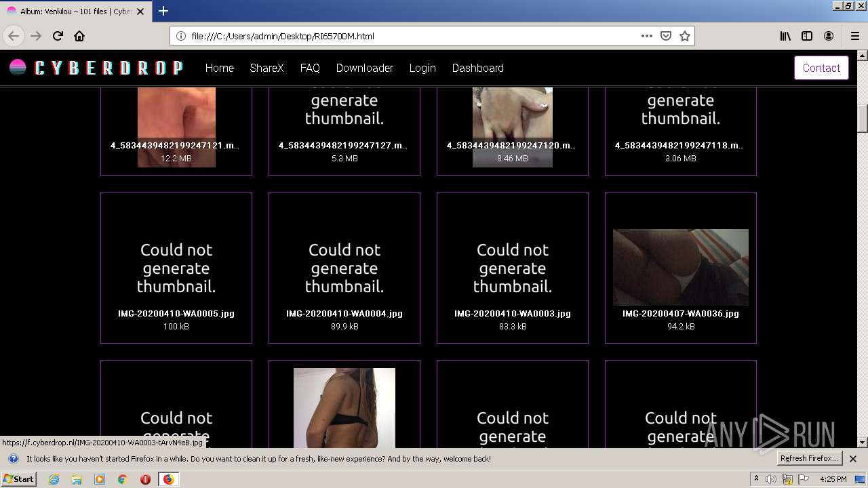This screenshot has width=868, height=488.
Task: Click the IMG-20200407-WA0036 thumbnail image
Action: [x=681, y=267]
